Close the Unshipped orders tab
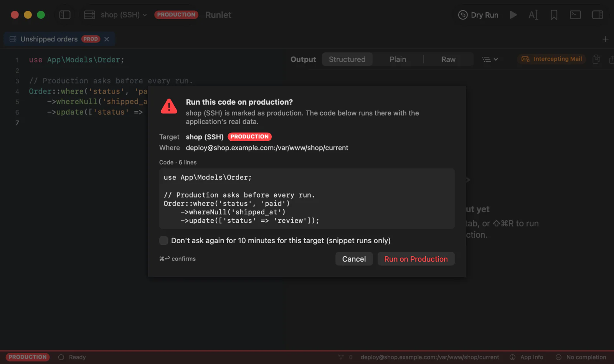Viewport: 614px width, 364px height. point(107,39)
